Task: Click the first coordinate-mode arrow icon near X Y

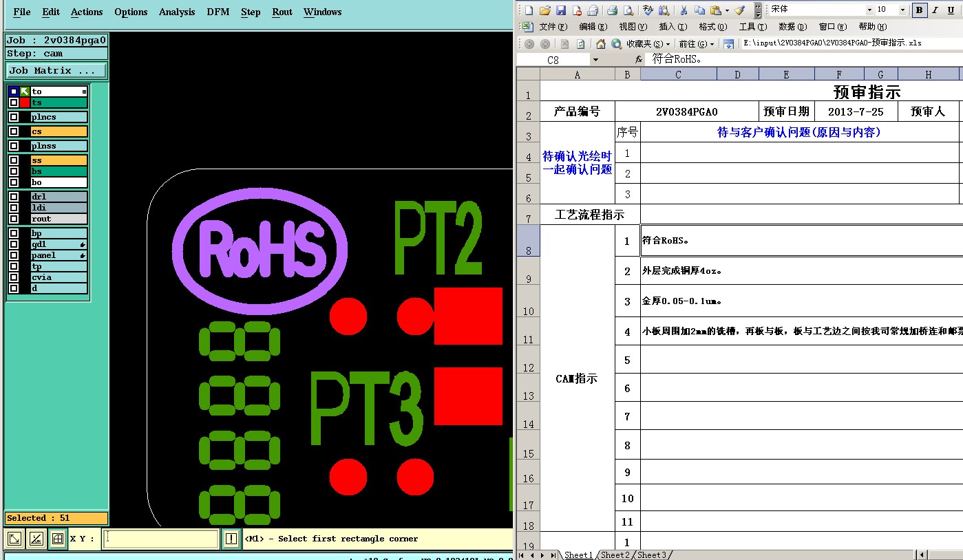Action: [x=14, y=539]
